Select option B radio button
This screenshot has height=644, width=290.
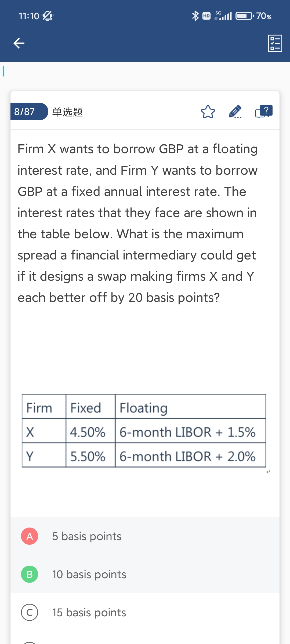[x=30, y=574]
